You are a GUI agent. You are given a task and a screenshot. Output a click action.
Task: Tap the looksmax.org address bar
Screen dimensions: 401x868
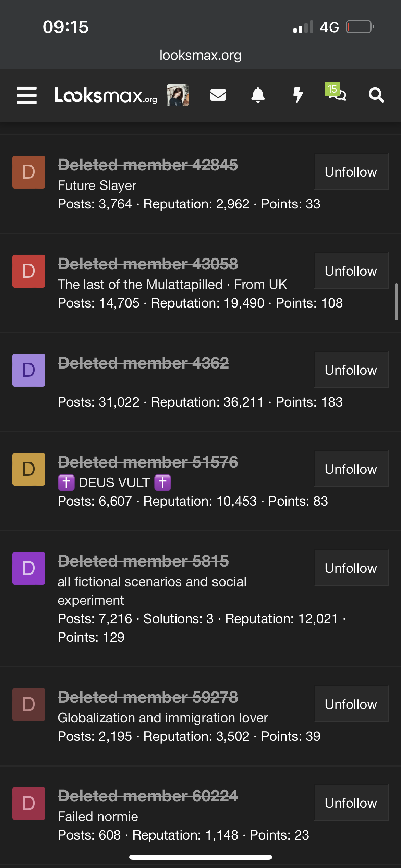200,55
